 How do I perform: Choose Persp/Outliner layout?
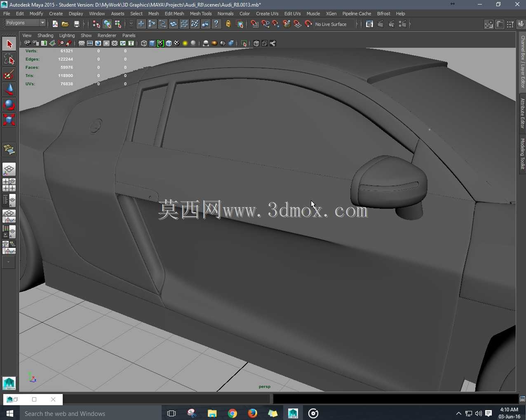[9, 201]
